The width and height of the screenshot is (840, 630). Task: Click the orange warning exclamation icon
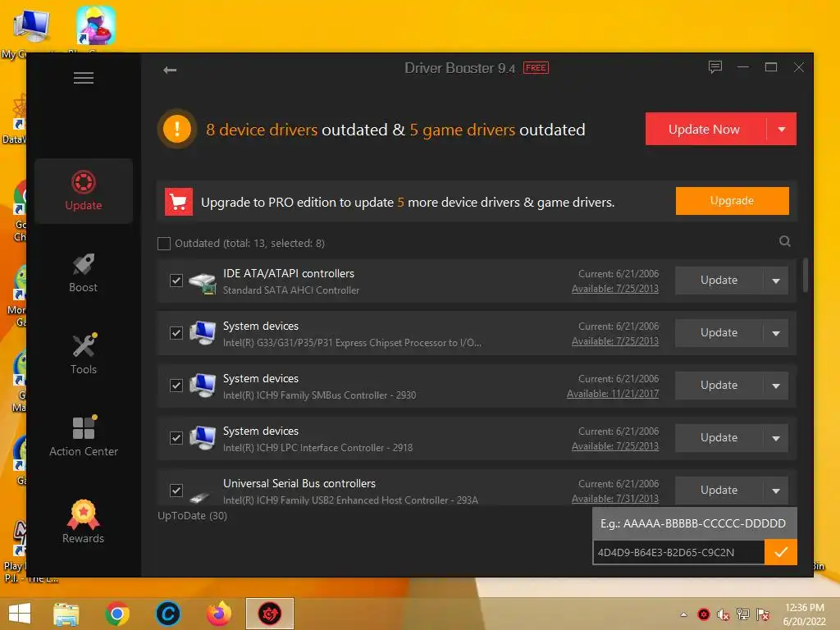(x=177, y=129)
